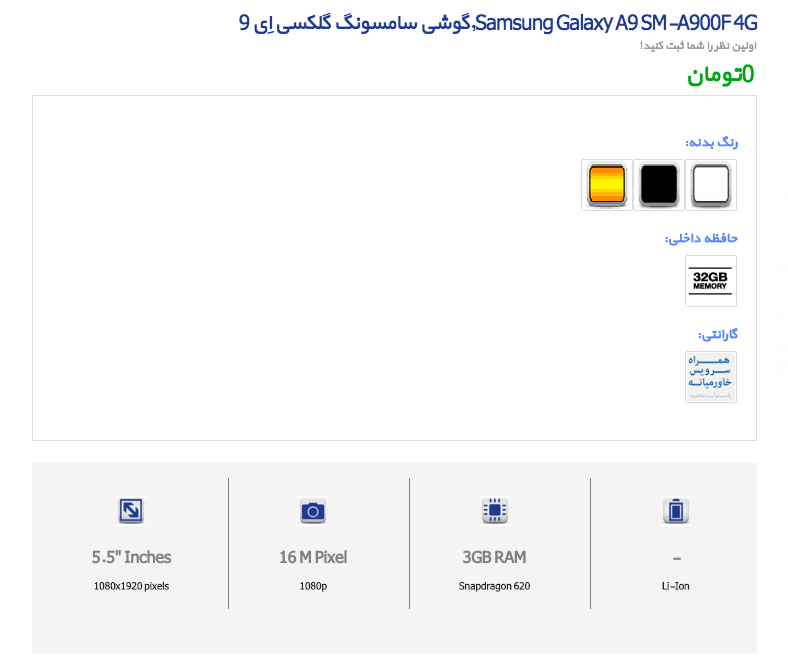Viewport: 788px width, 657px height.
Task: Click the 'Snapdragon 620' text
Action: click(x=495, y=586)
